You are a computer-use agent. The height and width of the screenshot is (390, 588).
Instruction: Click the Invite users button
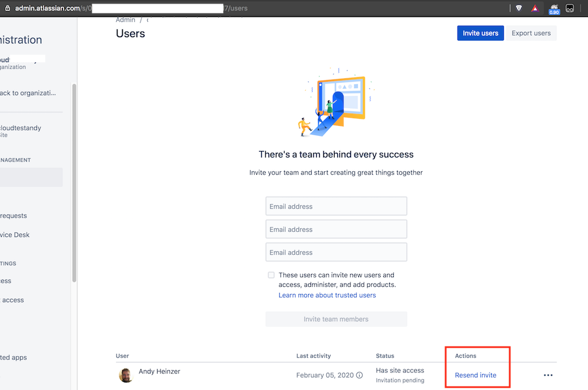(x=480, y=33)
